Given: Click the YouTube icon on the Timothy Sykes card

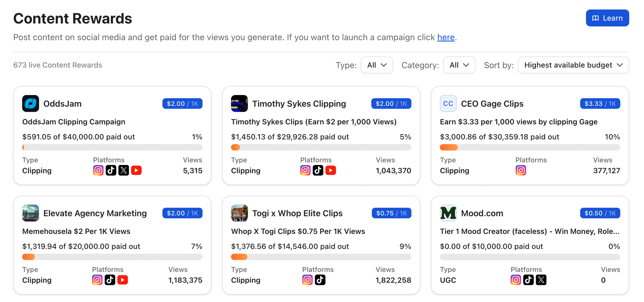Looking at the screenshot, I should (331, 170).
